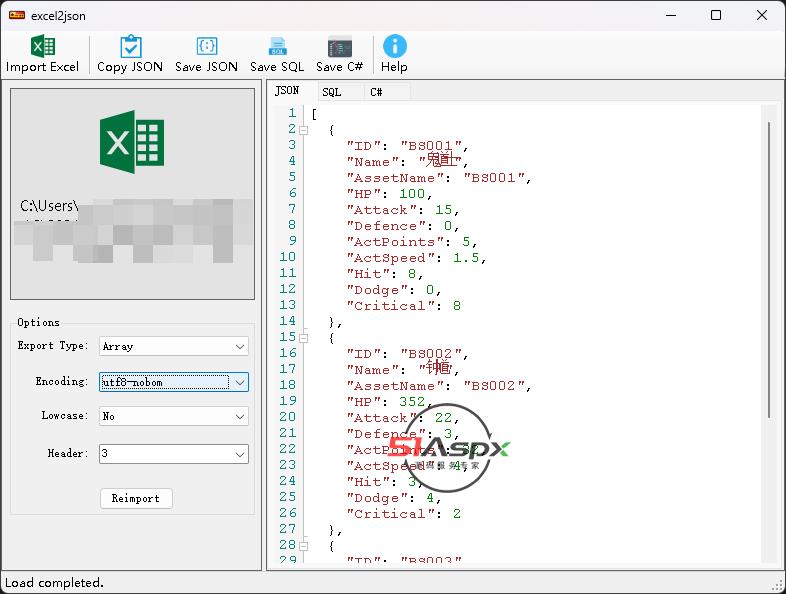The image size is (786, 594).
Task: Click the vertical scrollbar in JSON view
Action: [769, 270]
